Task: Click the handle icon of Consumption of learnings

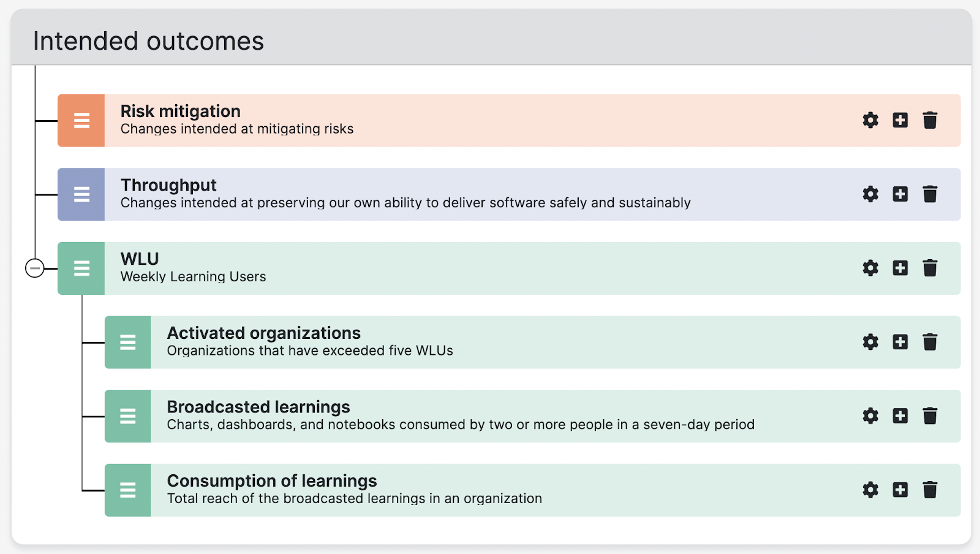Action: (128, 490)
